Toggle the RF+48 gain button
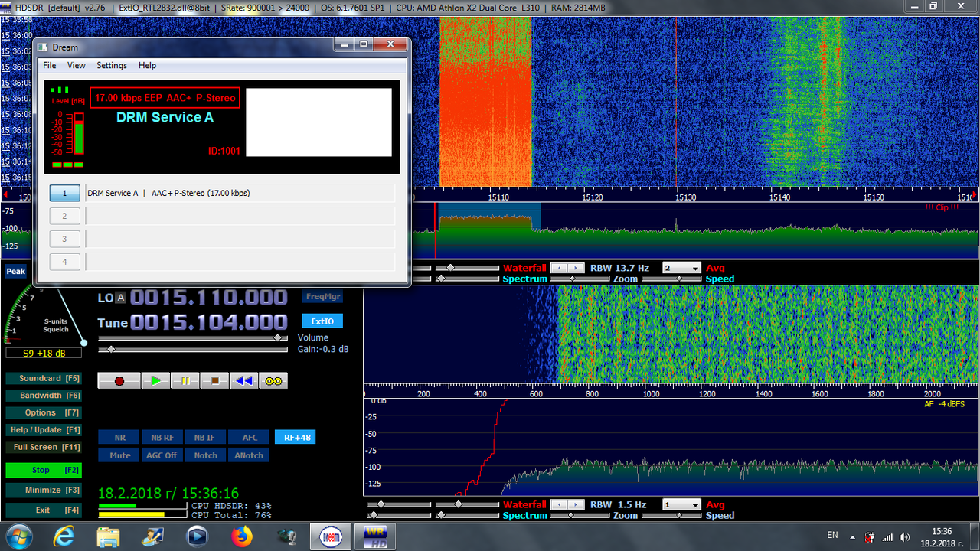 tap(295, 438)
